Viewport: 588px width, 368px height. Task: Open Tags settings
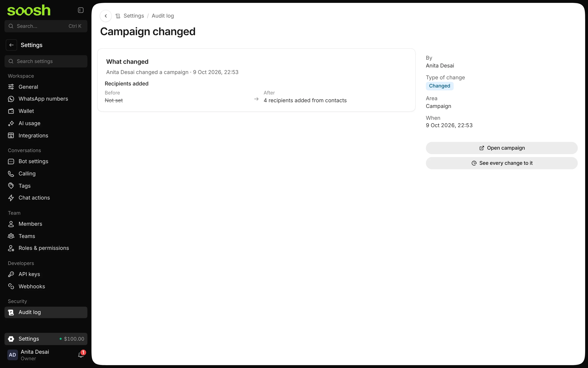pos(46,186)
